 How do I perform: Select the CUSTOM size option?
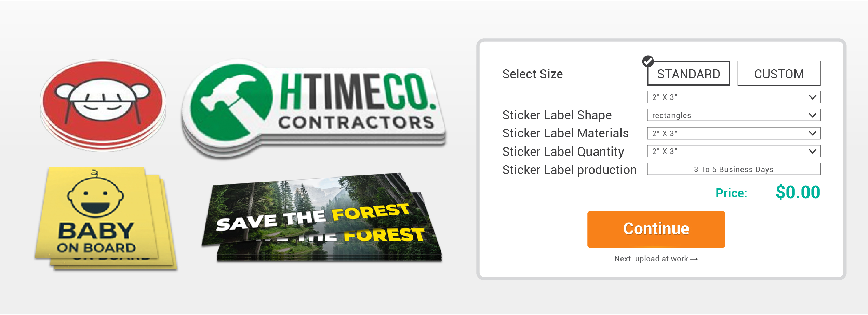(779, 73)
